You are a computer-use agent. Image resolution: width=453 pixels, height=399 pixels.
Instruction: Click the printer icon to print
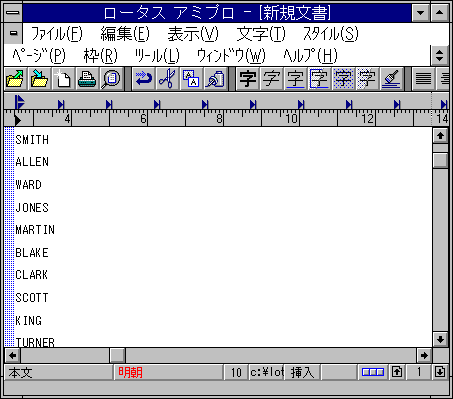(87, 79)
